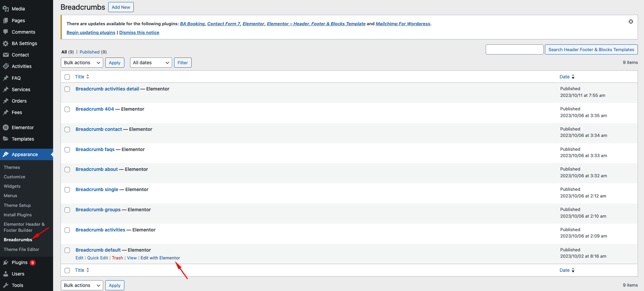Viewport: 644px width, 291px height.
Task: Check the select-all checkbox in the table header
Action: point(67,77)
